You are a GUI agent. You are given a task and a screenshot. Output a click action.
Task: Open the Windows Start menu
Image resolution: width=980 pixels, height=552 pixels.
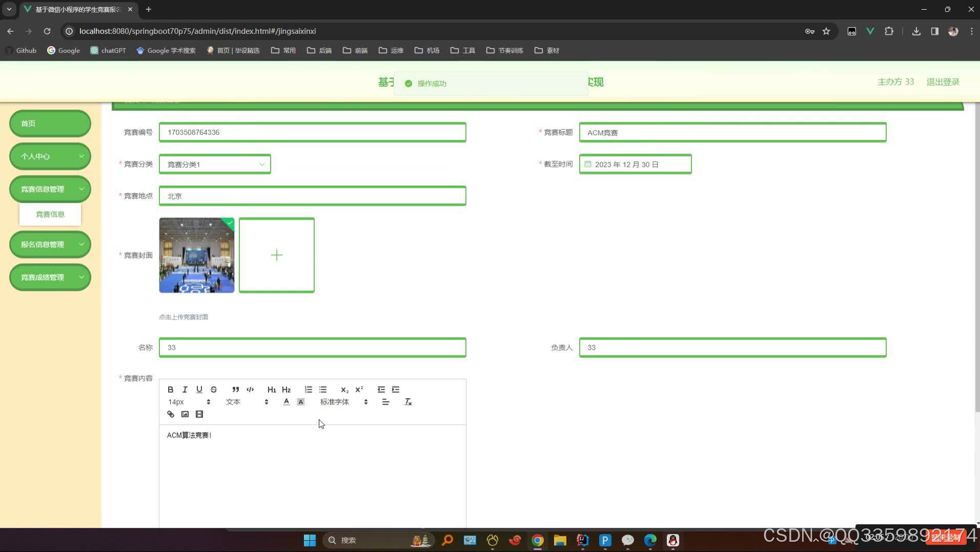click(310, 540)
